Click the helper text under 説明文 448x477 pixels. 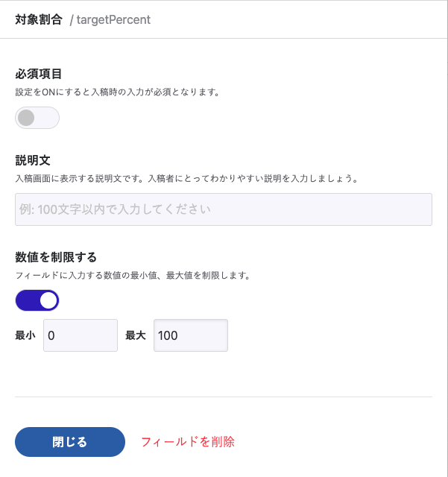[x=186, y=179]
